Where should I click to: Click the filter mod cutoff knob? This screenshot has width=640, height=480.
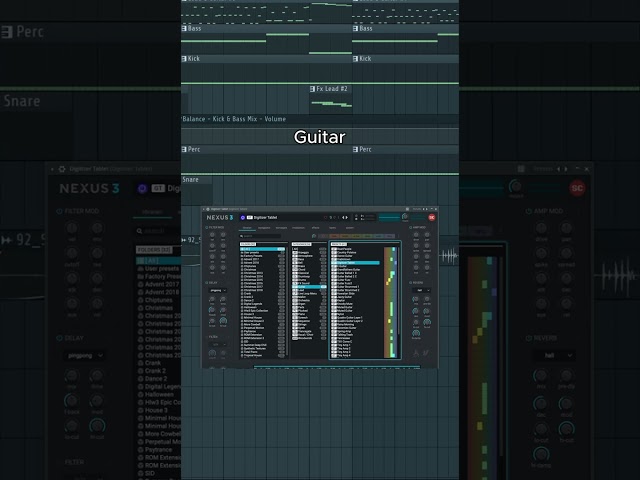click(x=212, y=246)
